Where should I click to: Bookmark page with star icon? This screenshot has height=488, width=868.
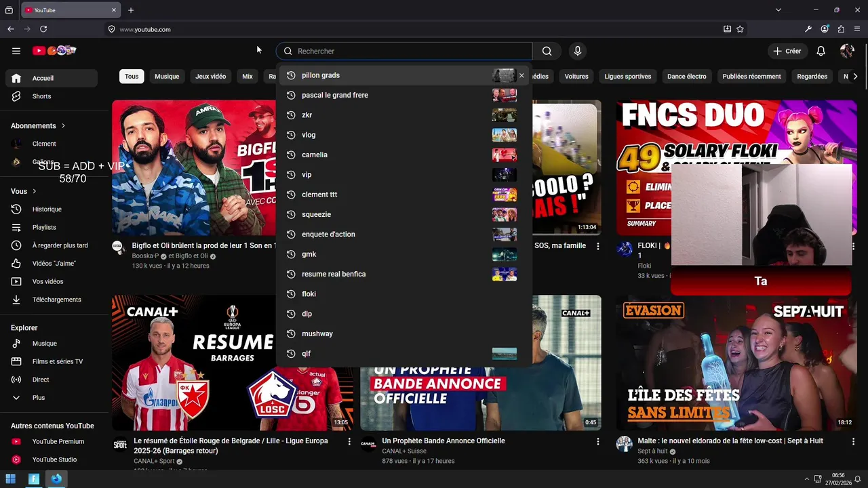740,29
